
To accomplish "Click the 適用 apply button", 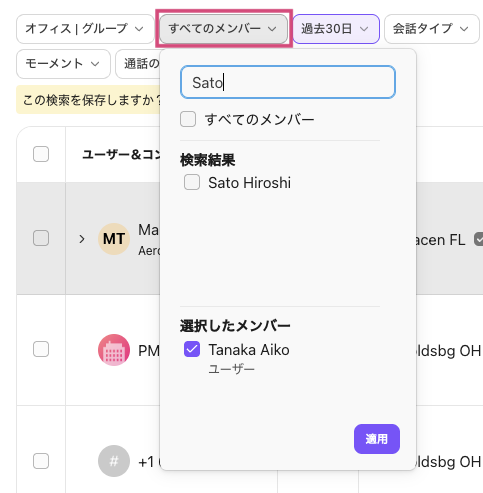I will [377, 439].
